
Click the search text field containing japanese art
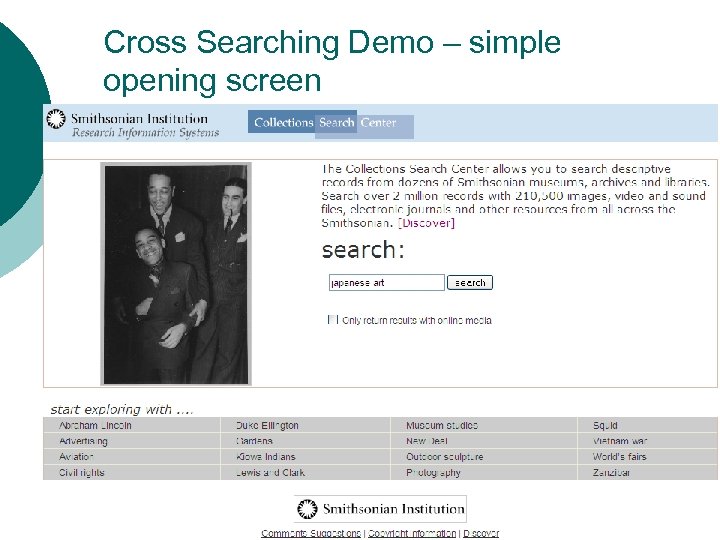click(387, 282)
